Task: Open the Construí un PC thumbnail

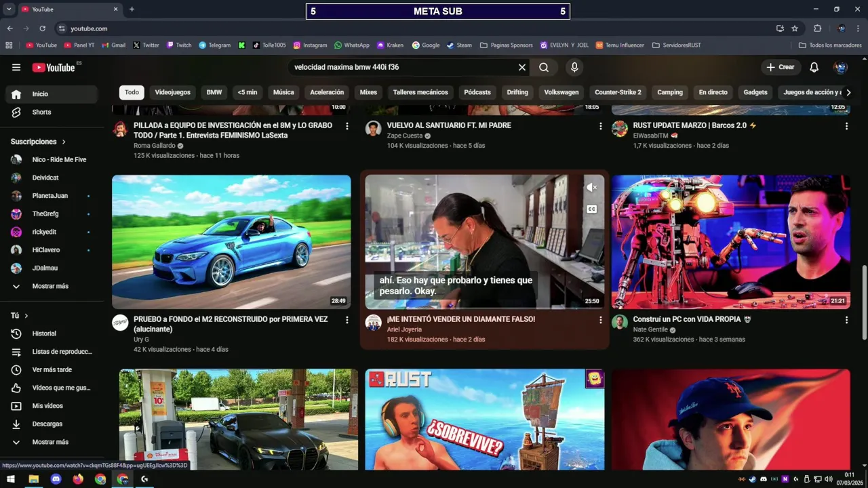Action: [x=731, y=242]
